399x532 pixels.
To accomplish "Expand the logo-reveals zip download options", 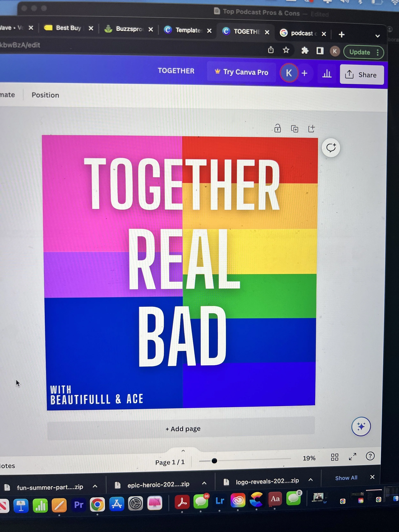I will click(310, 480).
